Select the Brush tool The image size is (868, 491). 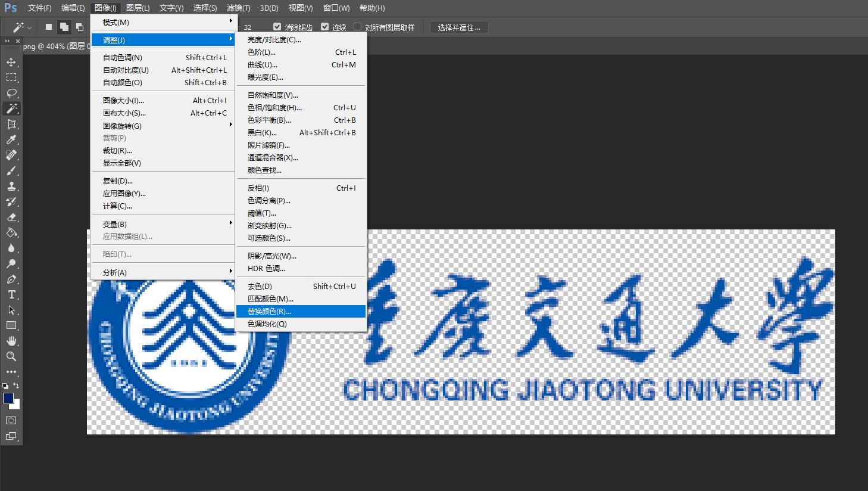pyautogui.click(x=11, y=170)
